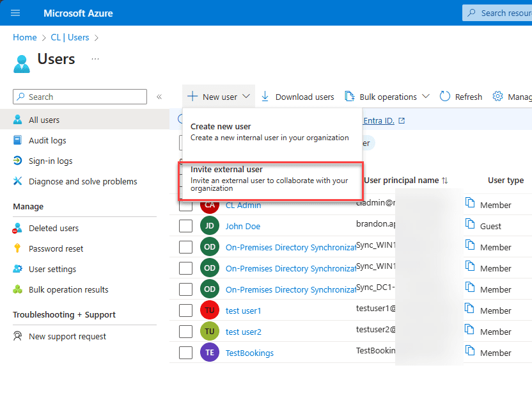Collapse the left navigation pane
The width and height of the screenshot is (532, 395).
[x=159, y=97]
